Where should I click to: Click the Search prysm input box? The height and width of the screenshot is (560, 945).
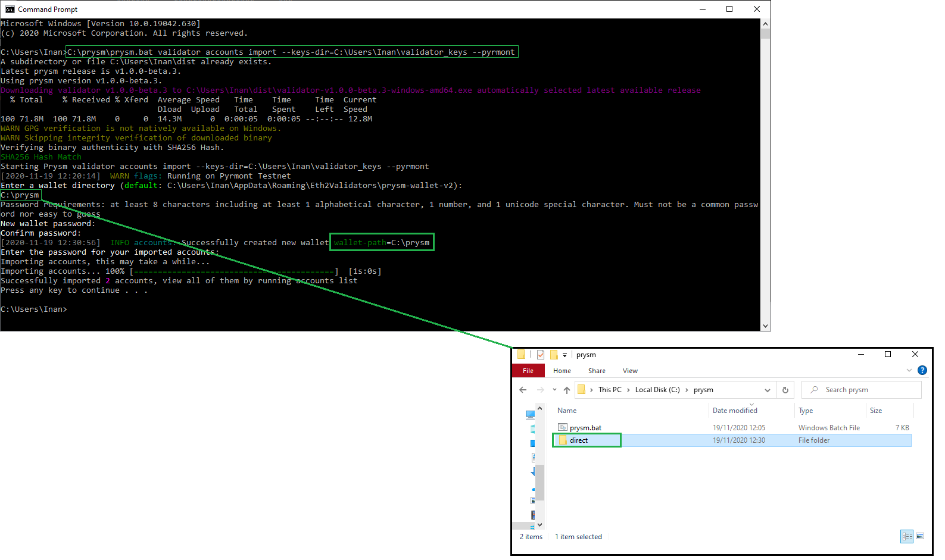862,390
